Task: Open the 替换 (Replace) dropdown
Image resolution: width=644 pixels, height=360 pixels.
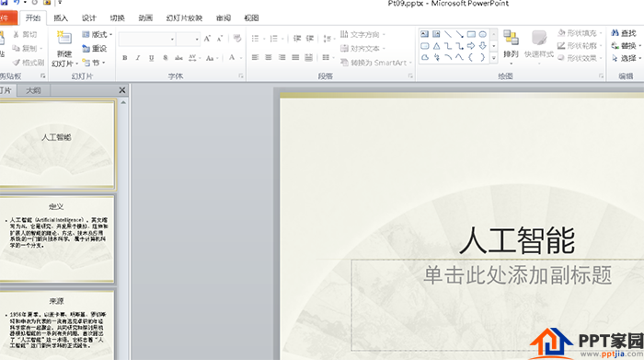Action: pos(626,46)
